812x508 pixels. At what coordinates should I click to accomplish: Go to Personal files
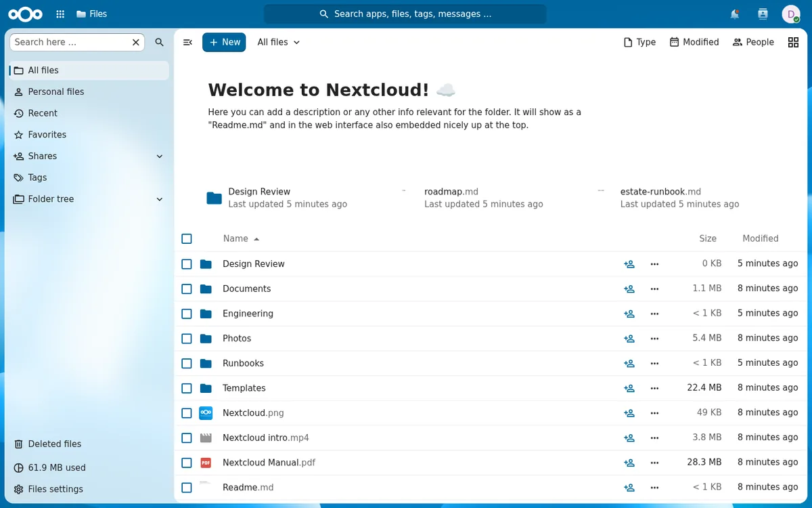coord(89,91)
